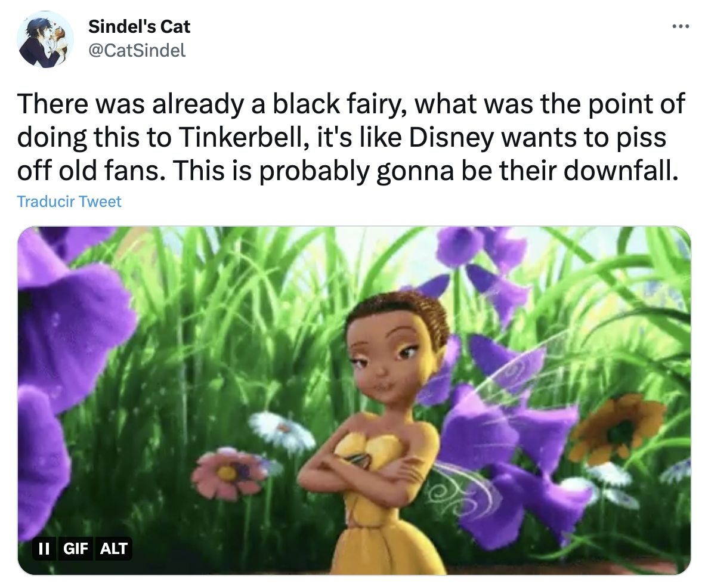Click the Traducir Tweet link
705x588 pixels.
69,202
